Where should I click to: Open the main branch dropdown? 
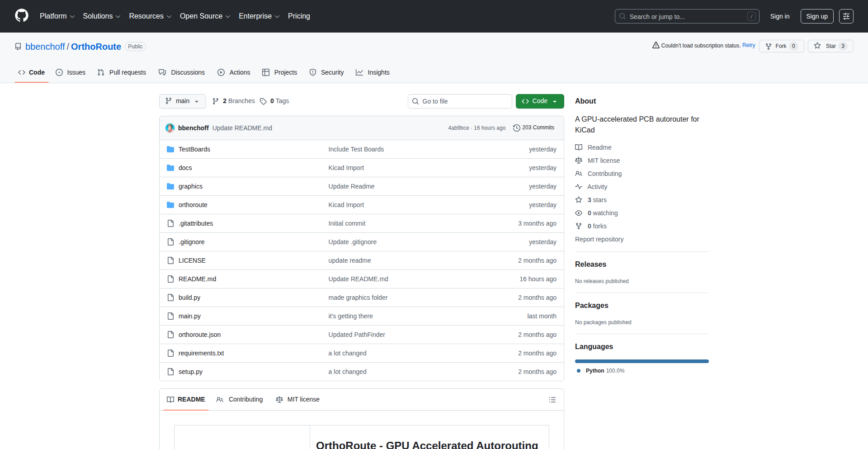[182, 101]
